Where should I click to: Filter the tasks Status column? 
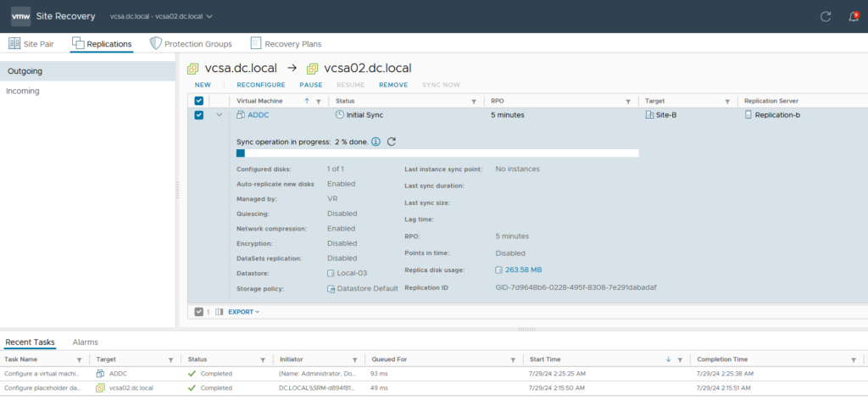point(263,359)
